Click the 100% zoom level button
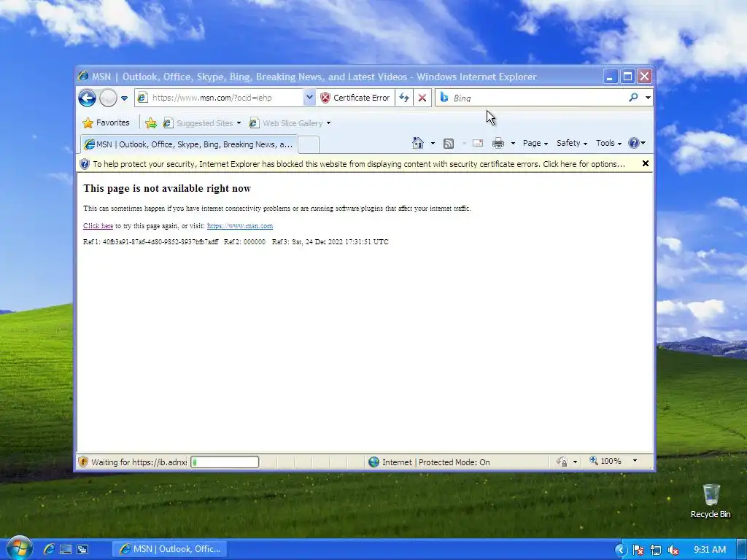The width and height of the screenshot is (747, 560). 605,461
